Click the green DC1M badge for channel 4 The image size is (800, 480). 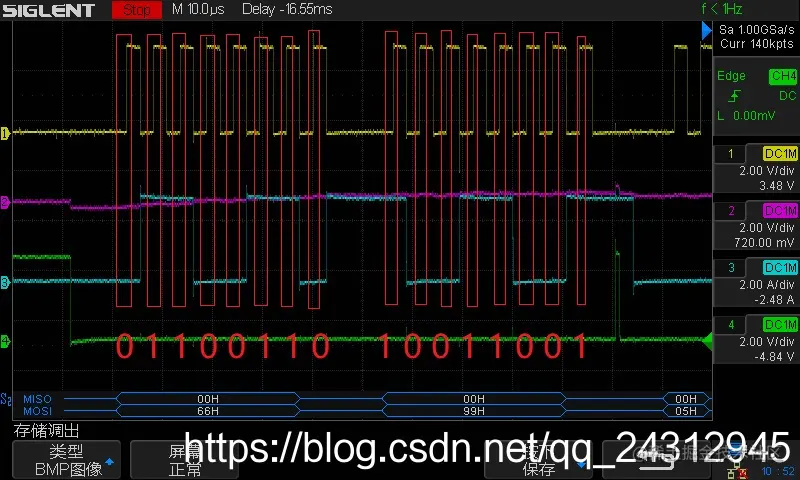coord(780,324)
